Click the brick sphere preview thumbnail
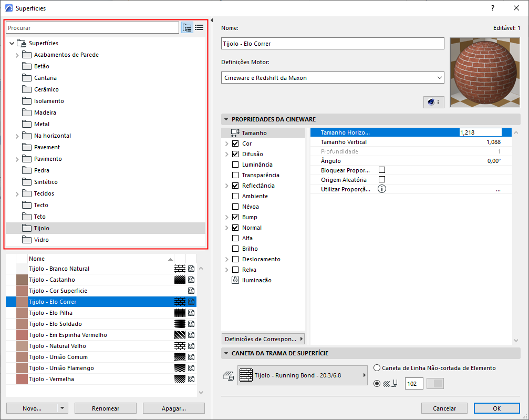This screenshot has height=420, width=529. [x=485, y=73]
